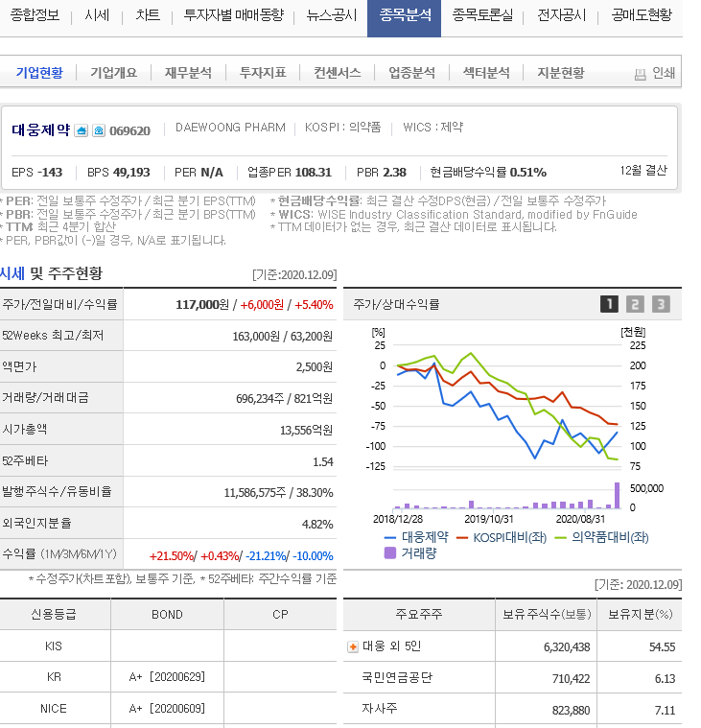The height and width of the screenshot is (728, 701).
Task: Open the 공매도현황 tab
Action: pyautogui.click(x=642, y=15)
